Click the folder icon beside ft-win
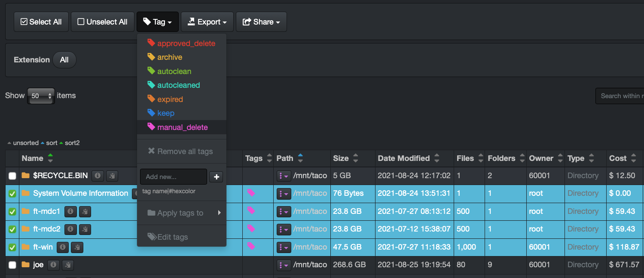This screenshot has width=644, height=278. tap(26, 247)
